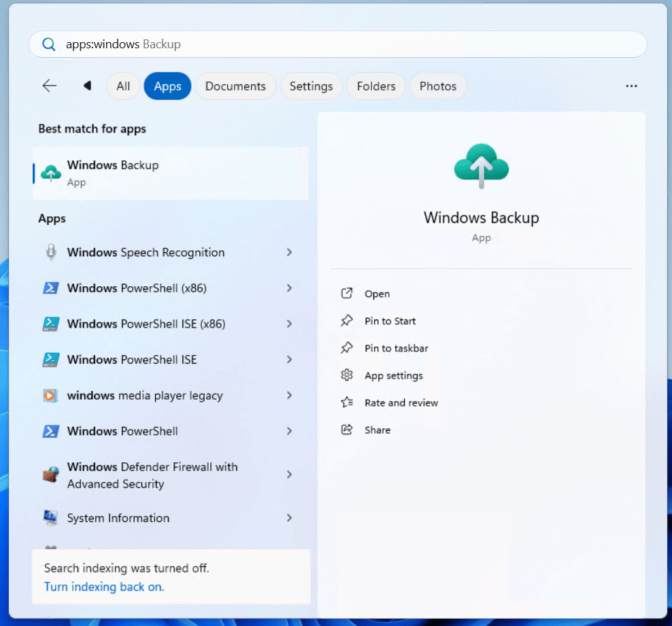The image size is (672, 626).
Task: Choose Rate and review option
Action: 401,402
